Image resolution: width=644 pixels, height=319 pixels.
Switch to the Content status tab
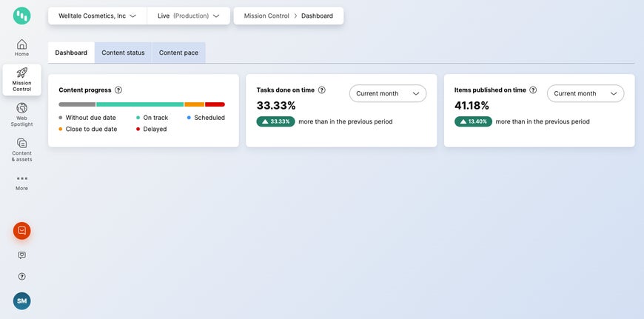[x=123, y=53]
